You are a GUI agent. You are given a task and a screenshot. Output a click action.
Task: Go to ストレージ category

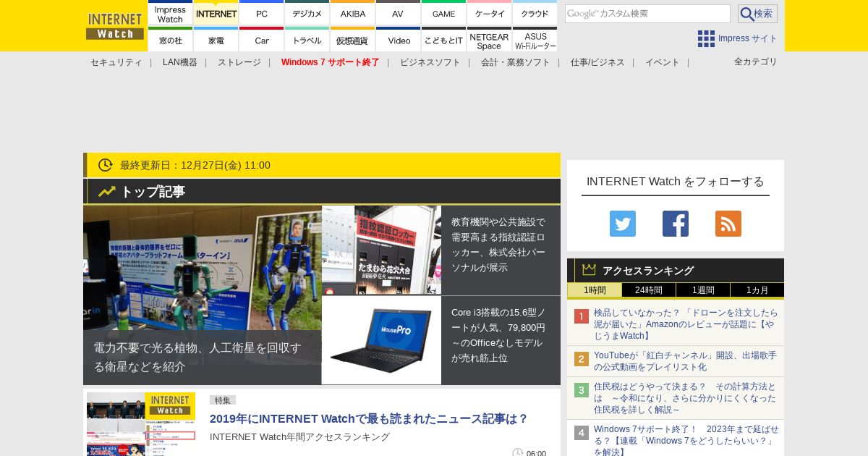pos(239,62)
